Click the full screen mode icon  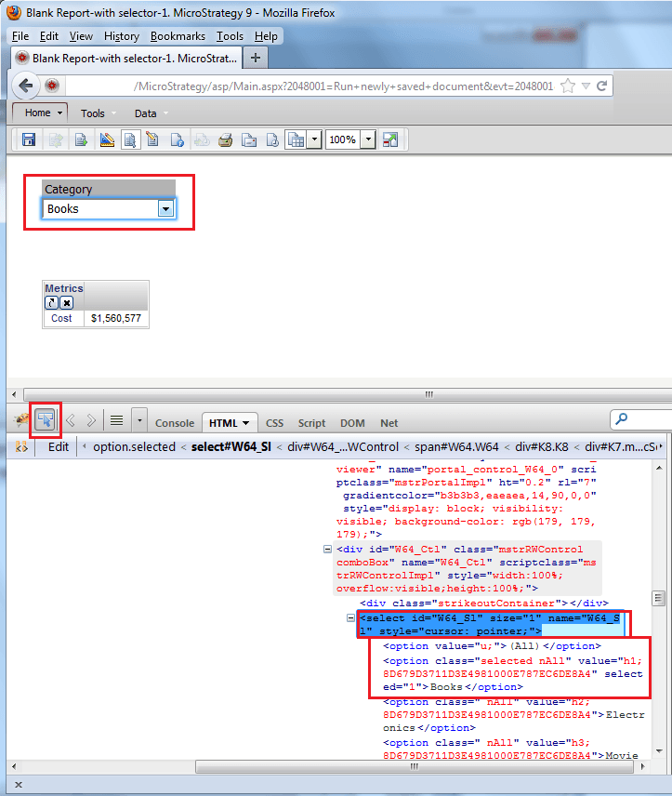[389, 139]
